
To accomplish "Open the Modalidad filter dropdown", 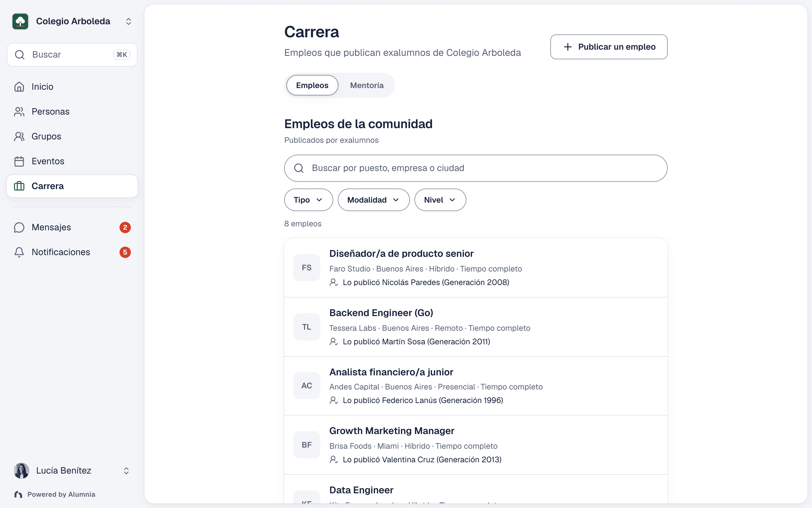I will (374, 200).
